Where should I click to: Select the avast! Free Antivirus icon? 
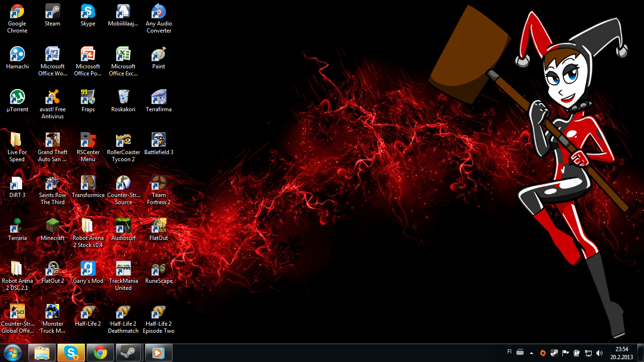point(52,105)
